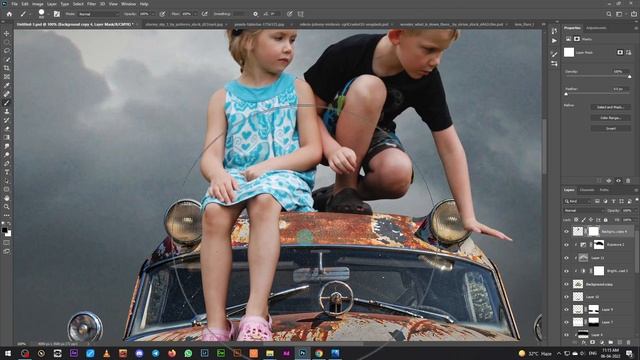Switch to the Paths tab
Viewport: 640px width, 360px height.
pos(604,190)
